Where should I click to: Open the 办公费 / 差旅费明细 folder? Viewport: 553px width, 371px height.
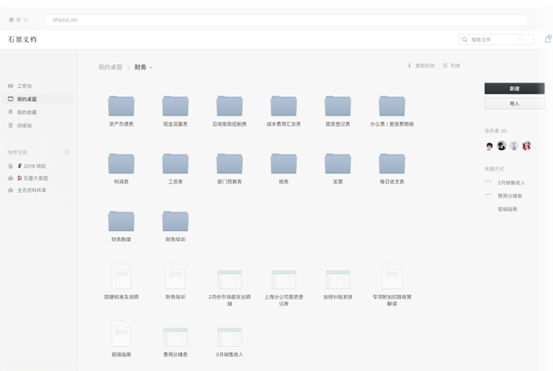[x=392, y=106]
